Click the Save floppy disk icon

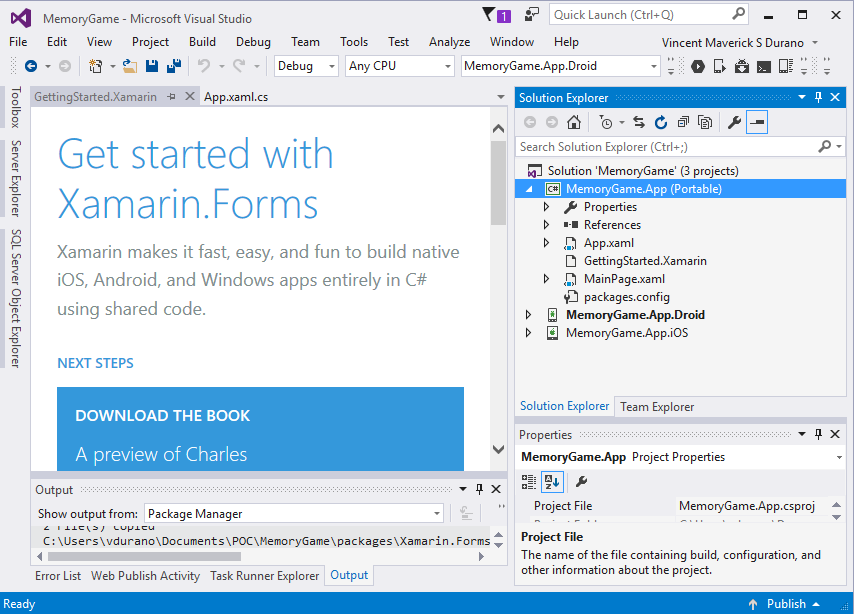(152, 66)
